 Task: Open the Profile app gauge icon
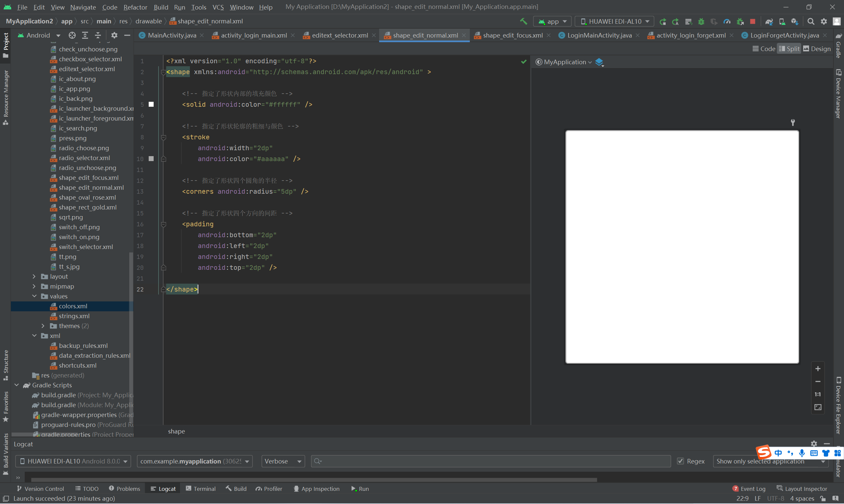727,21
